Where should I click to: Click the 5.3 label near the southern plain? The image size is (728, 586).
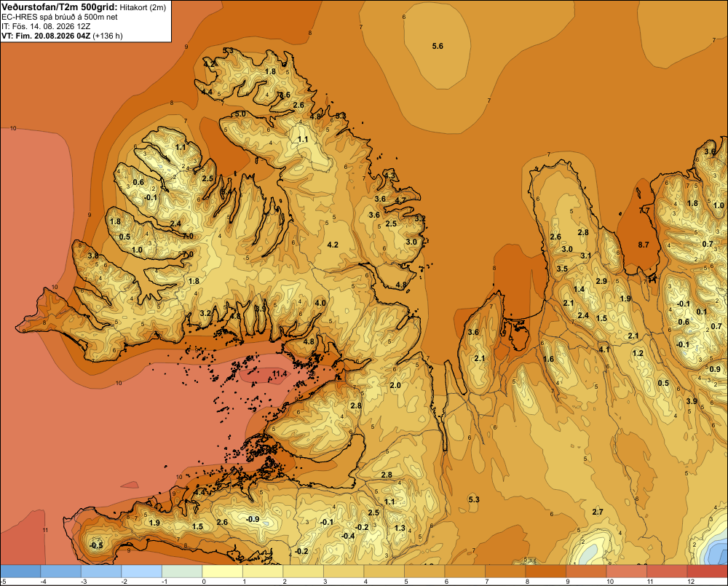[x=474, y=499]
